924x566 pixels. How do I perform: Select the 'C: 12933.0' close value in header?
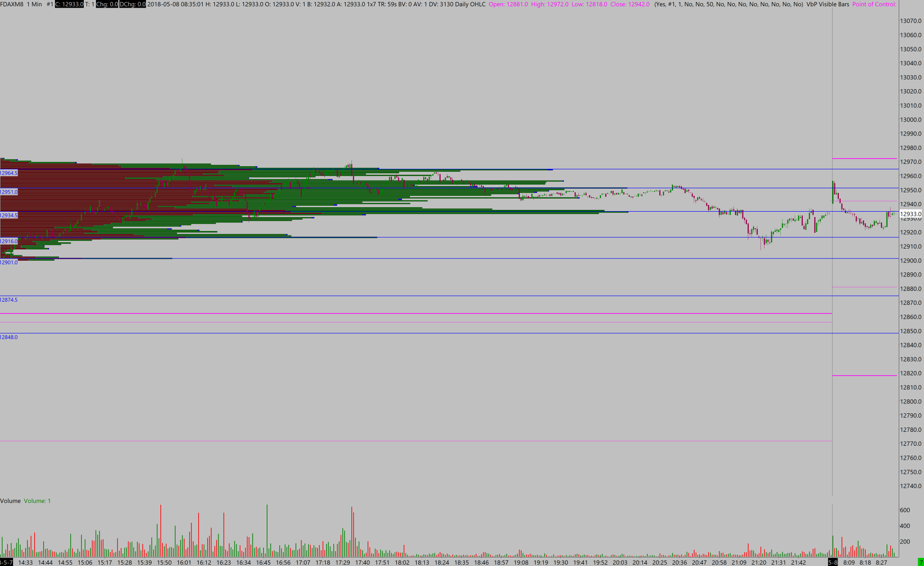pyautogui.click(x=69, y=4)
